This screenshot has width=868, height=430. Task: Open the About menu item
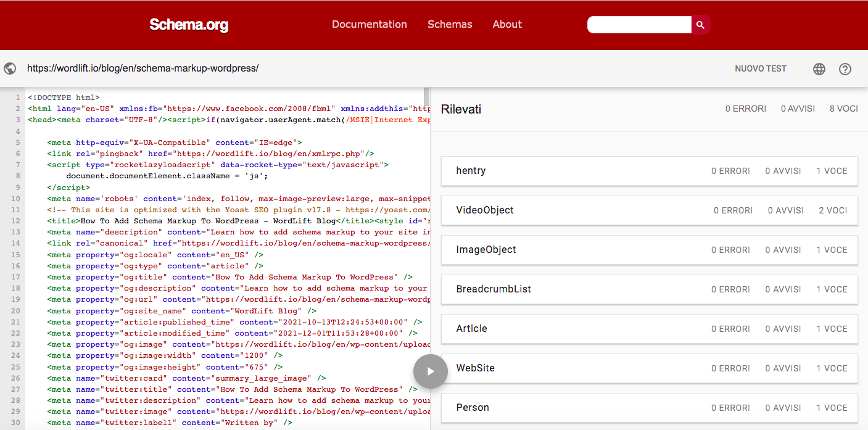507,25
